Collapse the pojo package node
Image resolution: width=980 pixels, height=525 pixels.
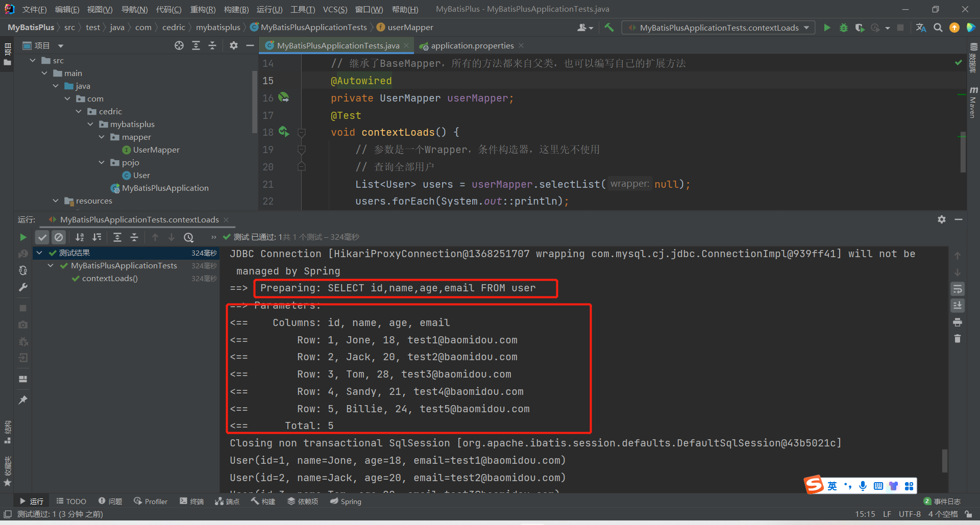pos(102,162)
